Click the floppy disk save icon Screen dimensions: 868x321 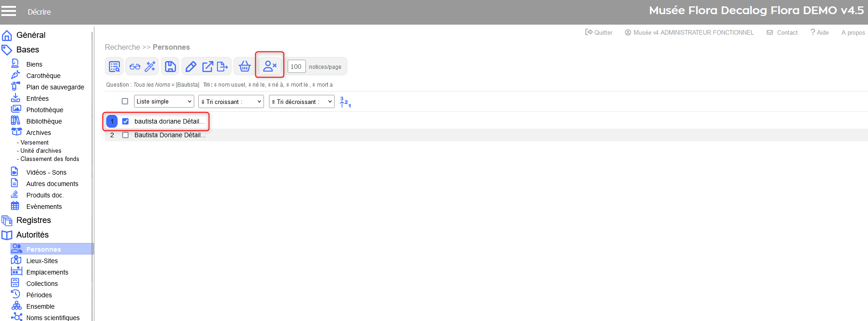[170, 67]
